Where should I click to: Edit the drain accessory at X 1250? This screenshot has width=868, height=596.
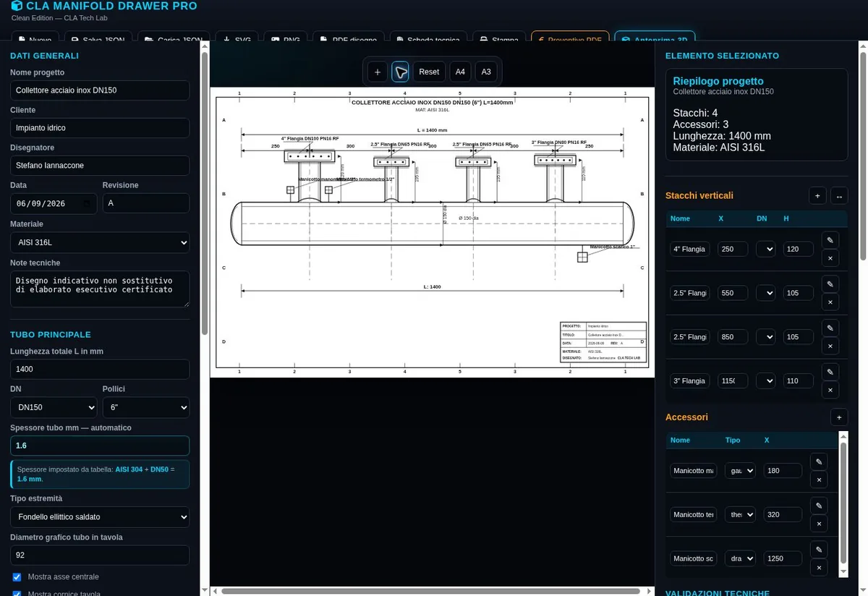819,550
